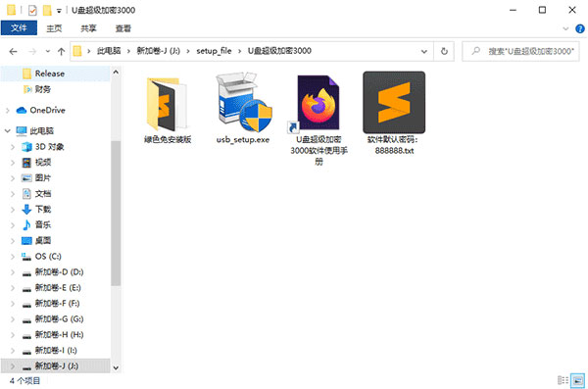Click the sidebar scroll down arrow
This screenshot has height=389, width=588.
coord(116,368)
